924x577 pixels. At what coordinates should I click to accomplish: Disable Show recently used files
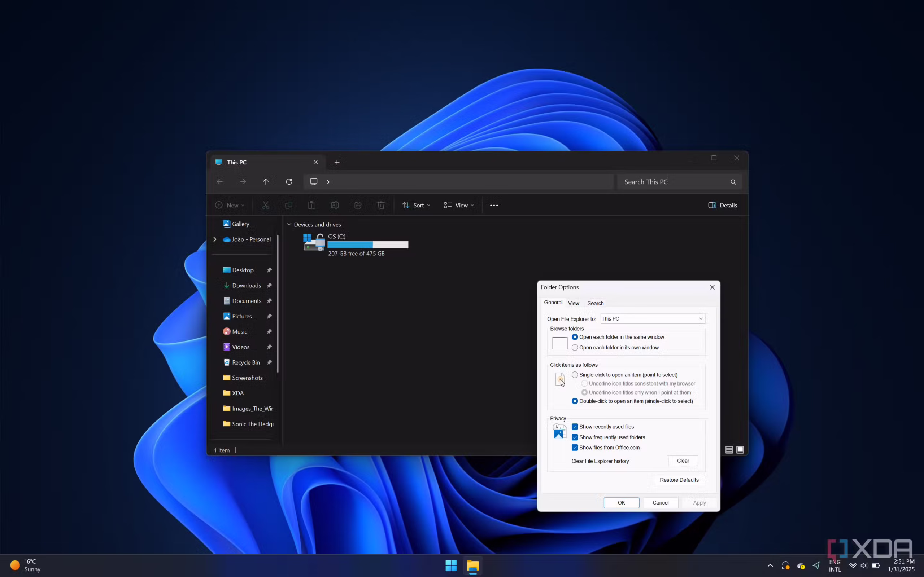(x=574, y=427)
